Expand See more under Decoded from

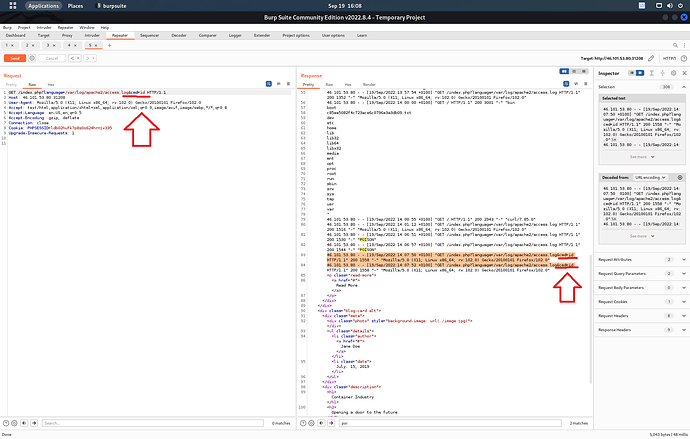click(642, 236)
